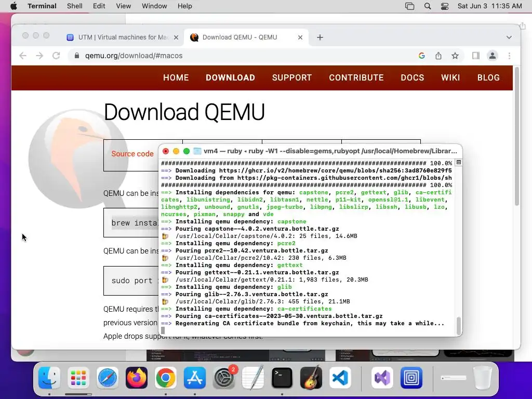Open App Store from the Dock
532x399 pixels.
tap(195, 378)
